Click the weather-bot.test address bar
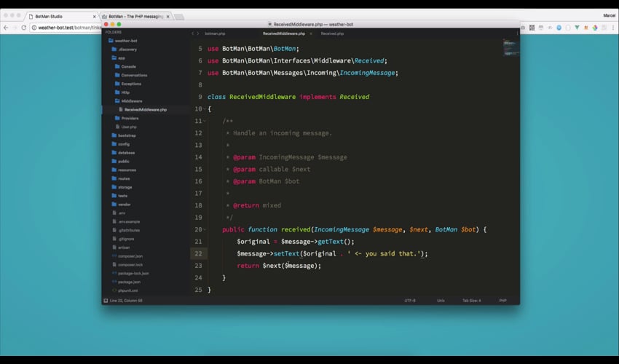 [x=66, y=28]
